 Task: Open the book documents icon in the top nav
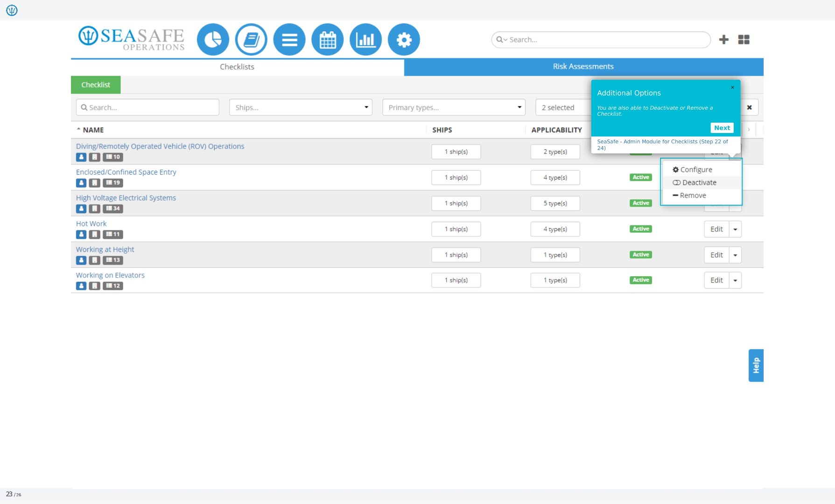(x=251, y=40)
